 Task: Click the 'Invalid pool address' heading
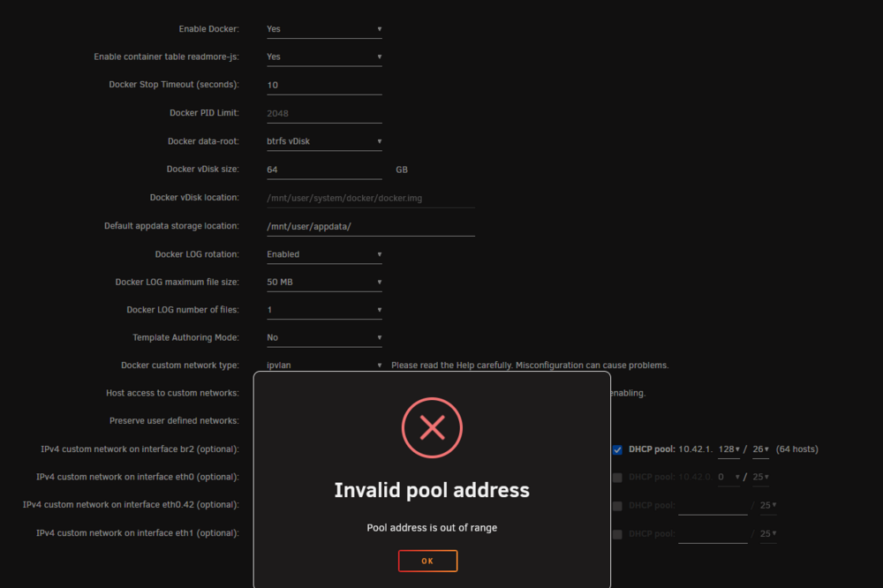click(x=432, y=490)
